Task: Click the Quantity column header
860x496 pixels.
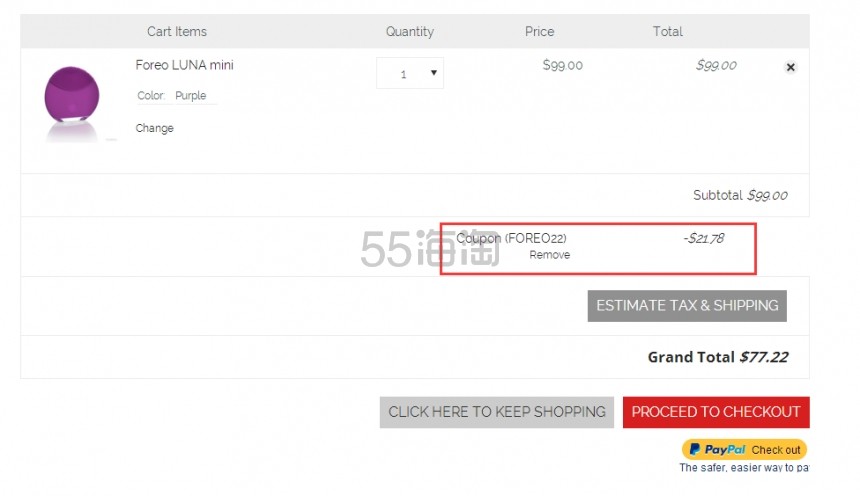Action: 410,31
